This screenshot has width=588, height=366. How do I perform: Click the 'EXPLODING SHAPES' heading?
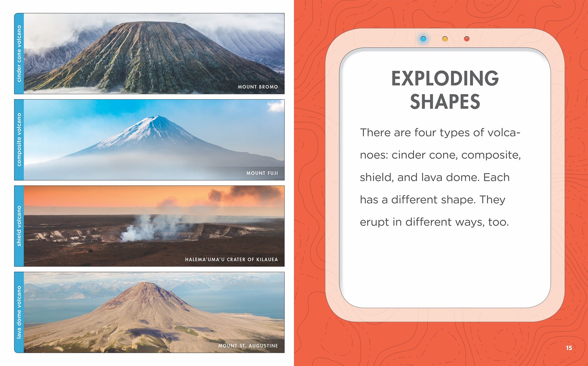coord(445,90)
